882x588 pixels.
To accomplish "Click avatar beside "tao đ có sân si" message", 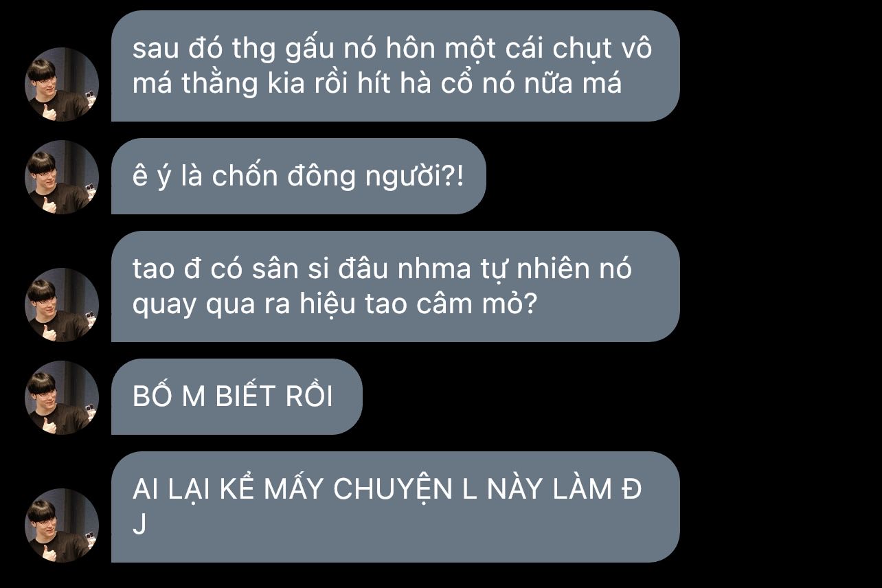I will pos(62,305).
